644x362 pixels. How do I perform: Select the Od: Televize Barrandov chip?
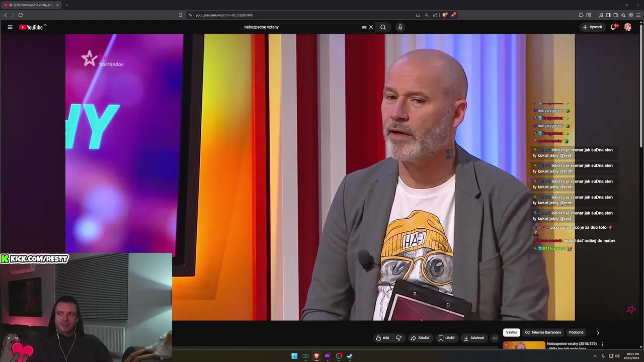543,332
